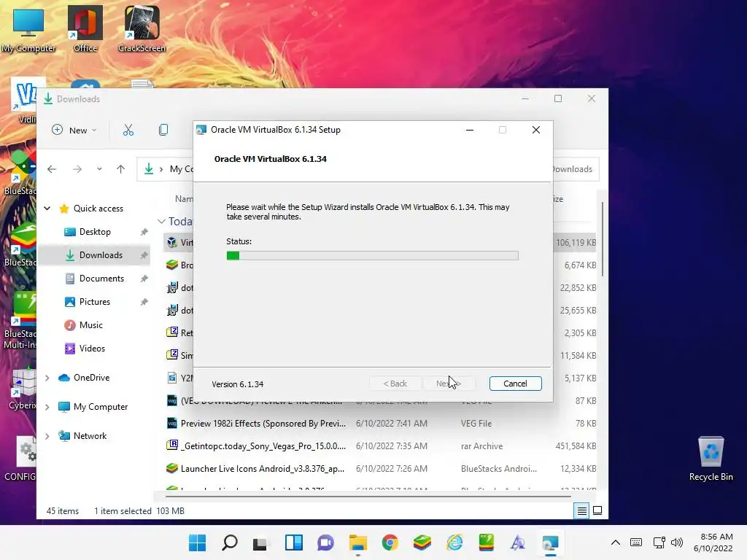This screenshot has height=560, width=747.
Task: Open File Explorer from taskbar
Action: (x=357, y=542)
